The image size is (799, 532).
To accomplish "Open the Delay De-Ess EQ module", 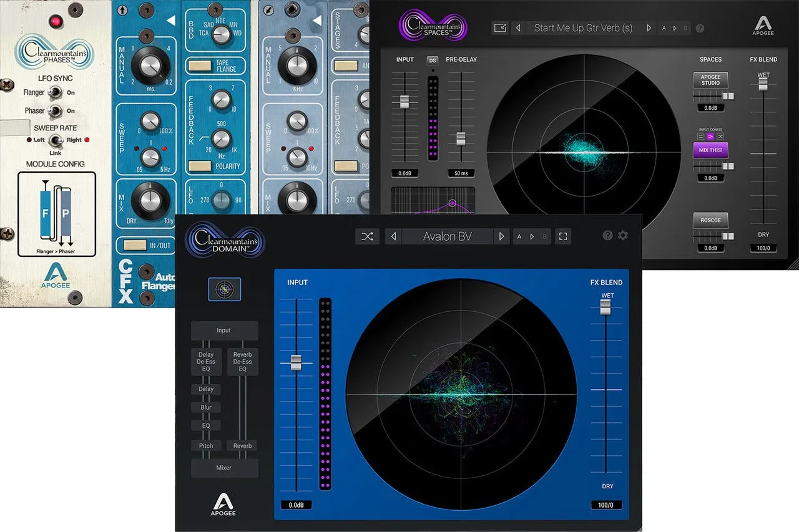I will pos(206,362).
